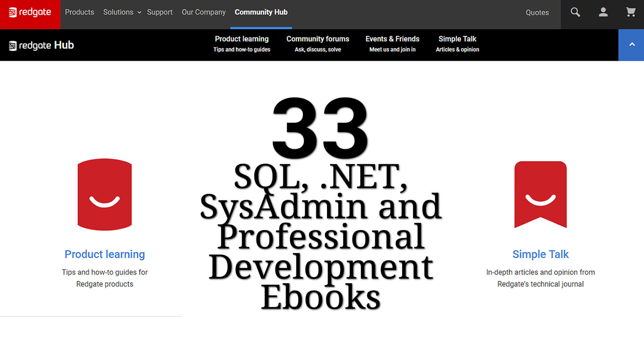Expand the Solutions dropdown menu
The image size is (644, 362).
coord(118,12)
